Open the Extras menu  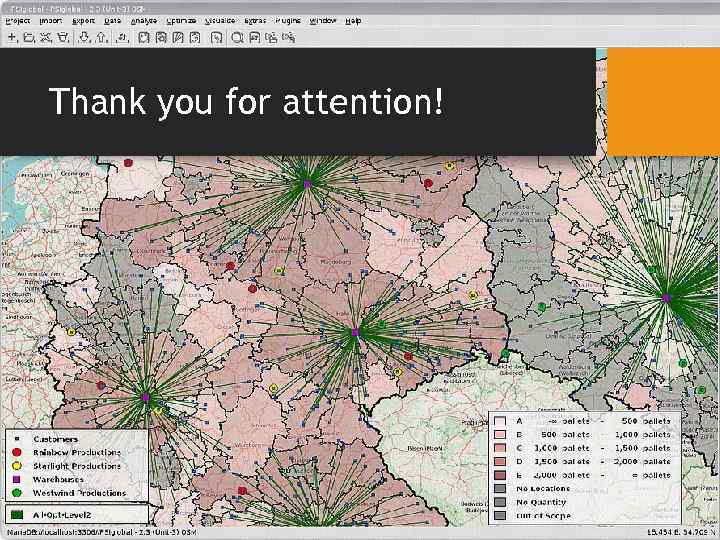point(255,21)
